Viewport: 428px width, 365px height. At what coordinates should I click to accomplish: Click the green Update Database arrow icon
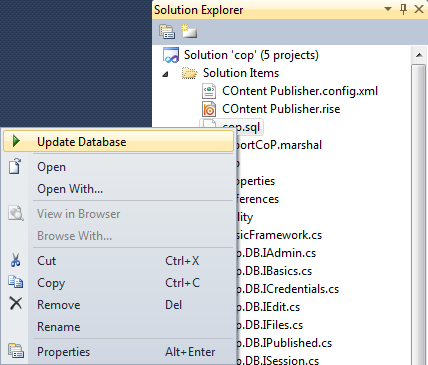click(x=16, y=141)
